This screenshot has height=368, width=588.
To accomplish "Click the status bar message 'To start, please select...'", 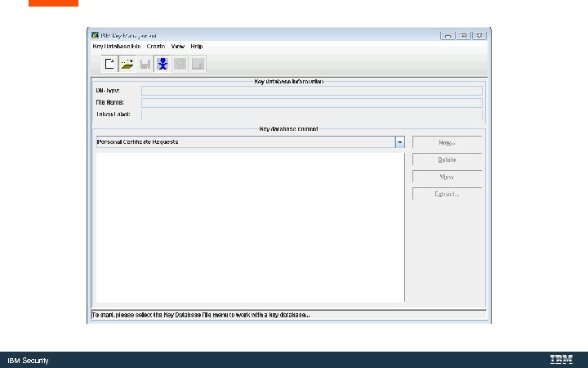I will coord(201,315).
